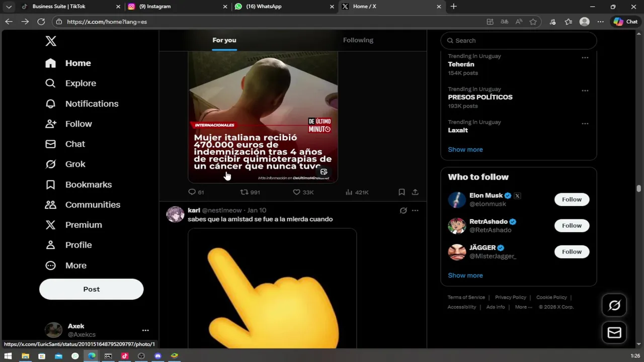This screenshot has height=362, width=644.
Task: Open options for Teherán trend
Action: 585,58
